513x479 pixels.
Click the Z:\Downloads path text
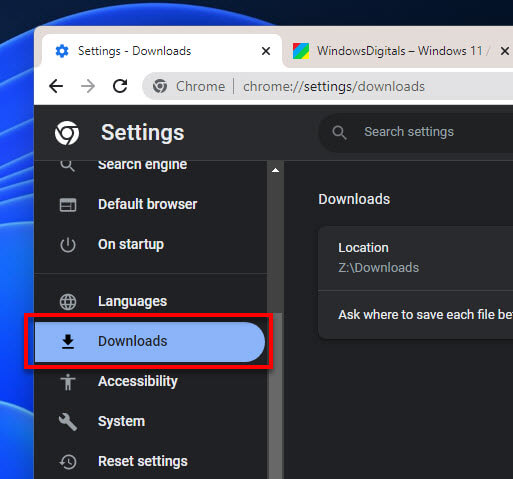[379, 268]
